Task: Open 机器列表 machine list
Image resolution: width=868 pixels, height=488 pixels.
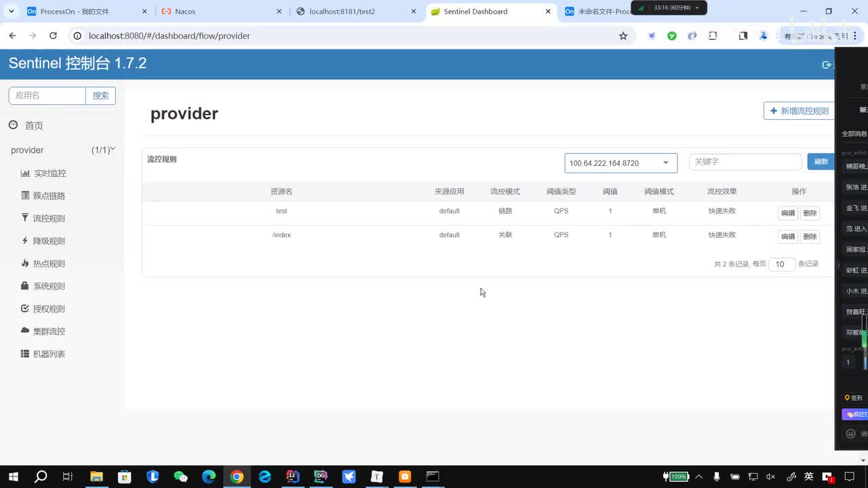Action: pyautogui.click(x=43, y=354)
